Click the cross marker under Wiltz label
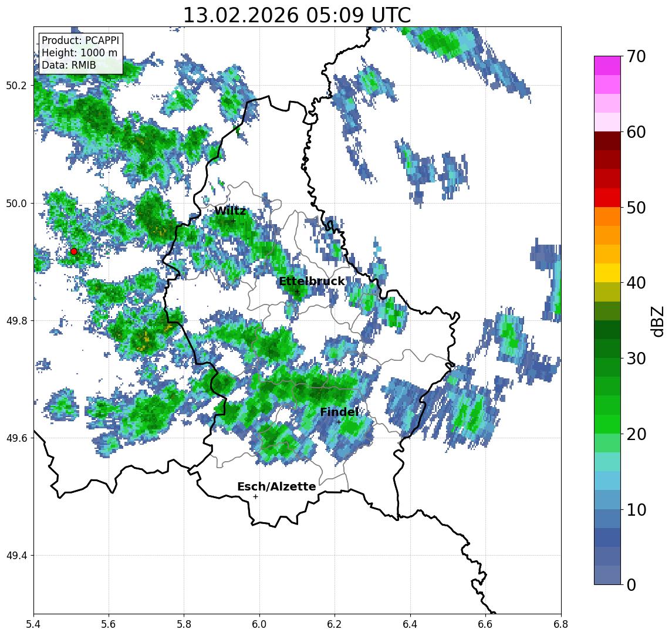 click(x=233, y=221)
